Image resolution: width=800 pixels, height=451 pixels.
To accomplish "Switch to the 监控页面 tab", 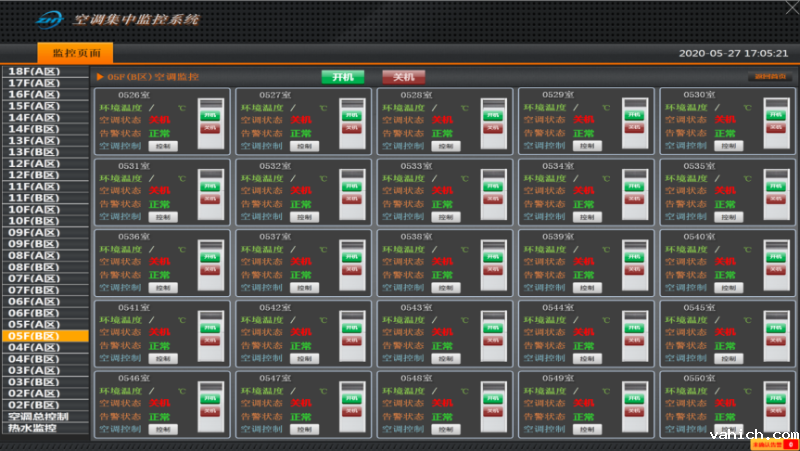I will pos(75,53).
